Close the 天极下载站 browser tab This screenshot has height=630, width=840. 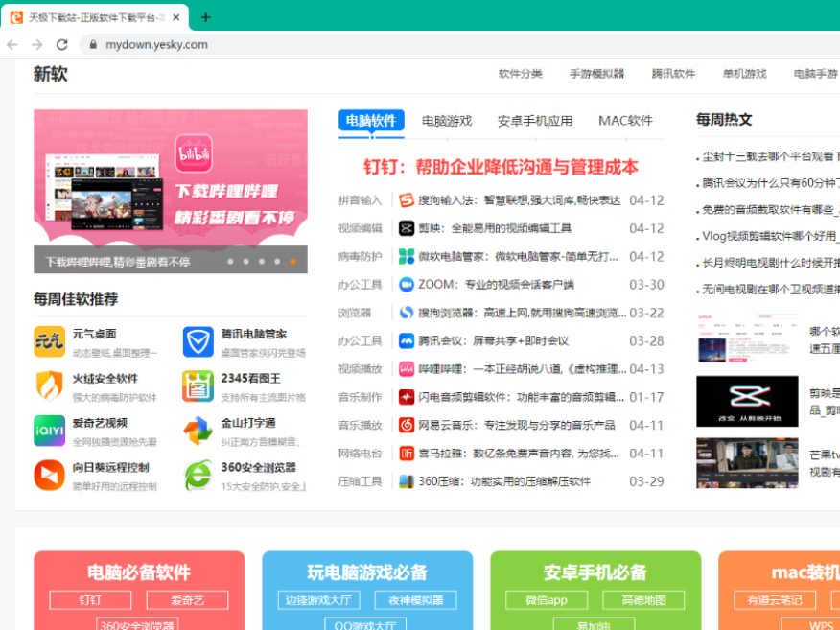tap(176, 17)
